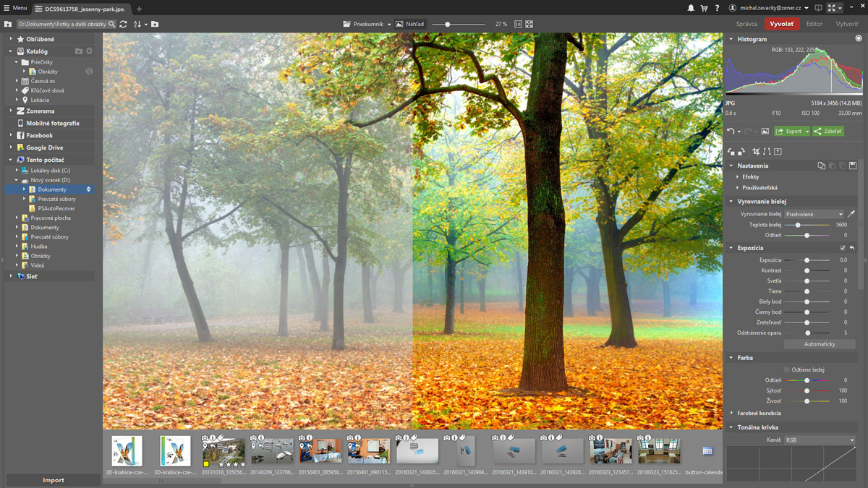Click the Zdieľať share button

pyautogui.click(x=827, y=132)
